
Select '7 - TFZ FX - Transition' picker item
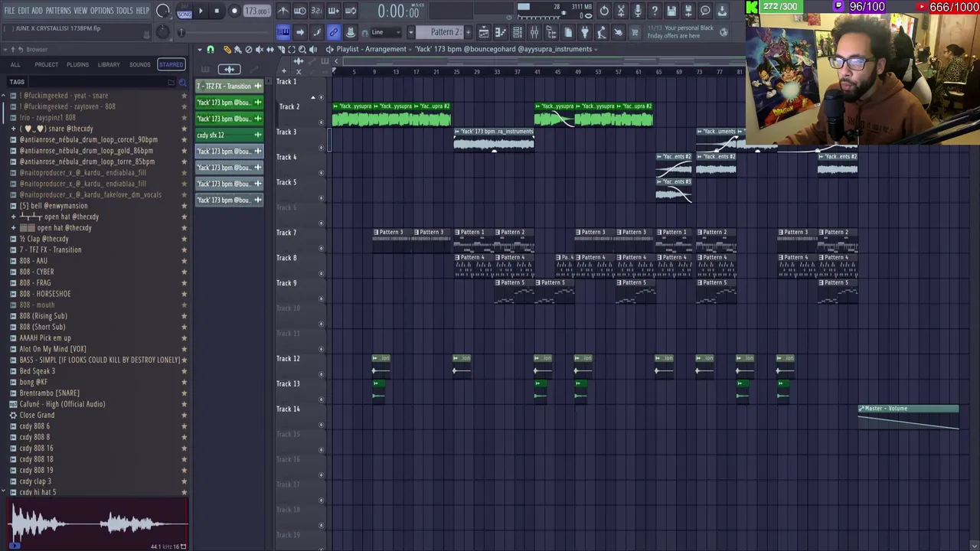[229, 86]
